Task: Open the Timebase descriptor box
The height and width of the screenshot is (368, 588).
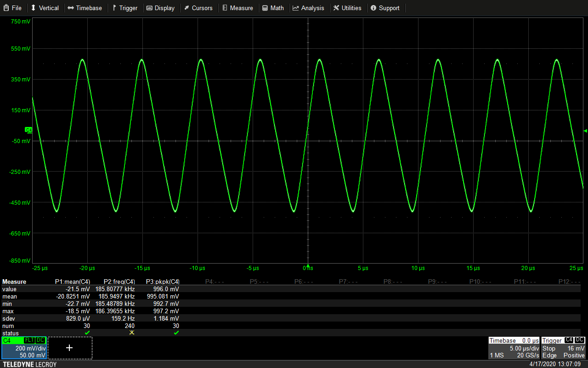Action: pyautogui.click(x=514, y=348)
